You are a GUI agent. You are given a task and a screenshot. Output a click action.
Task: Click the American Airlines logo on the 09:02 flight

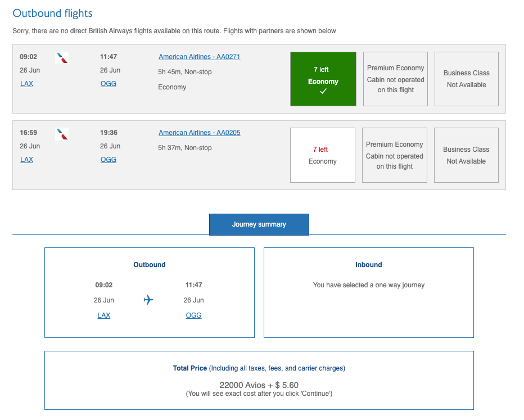coord(62,58)
